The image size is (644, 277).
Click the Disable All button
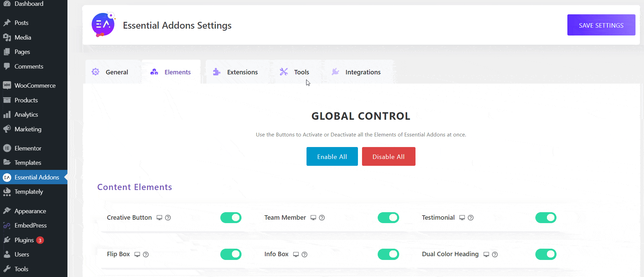point(389,157)
